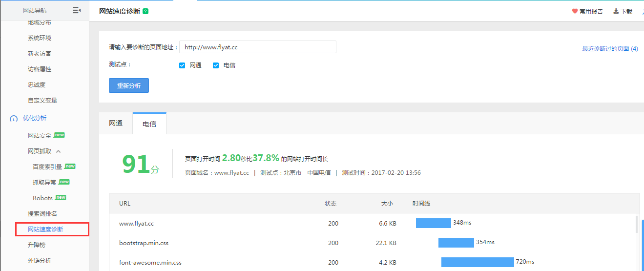Click the 大小 column header
This screenshot has height=271, width=644.
tap(387, 204)
